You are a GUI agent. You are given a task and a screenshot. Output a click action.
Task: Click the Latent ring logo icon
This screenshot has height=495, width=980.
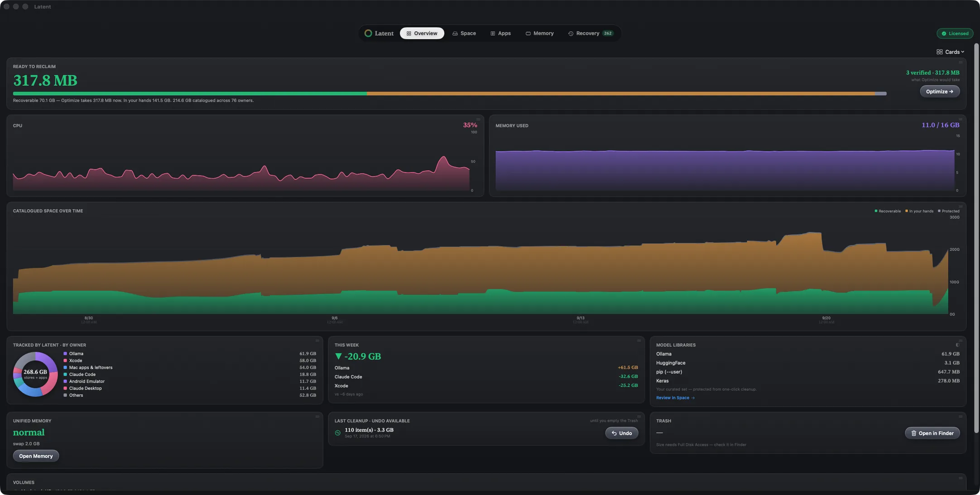point(368,34)
